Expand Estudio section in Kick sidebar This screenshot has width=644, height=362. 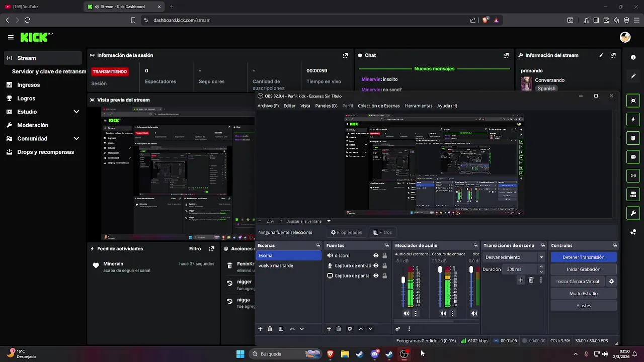point(76,112)
